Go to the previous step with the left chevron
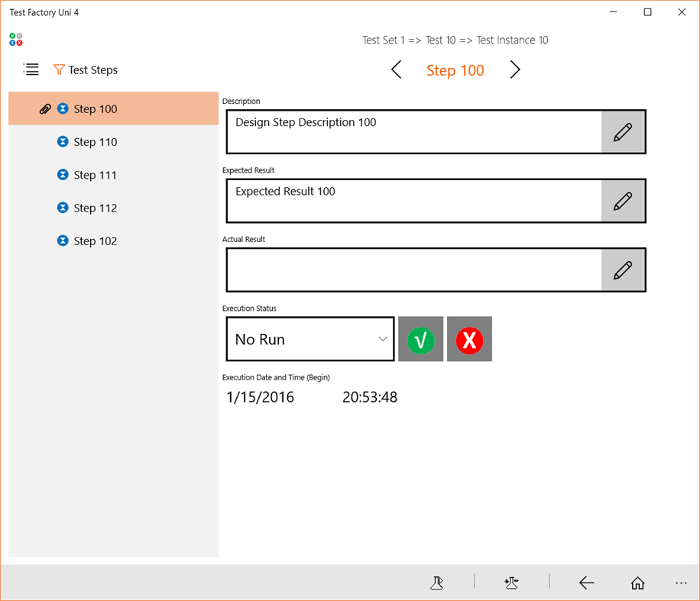This screenshot has height=601, width=700. pos(396,69)
